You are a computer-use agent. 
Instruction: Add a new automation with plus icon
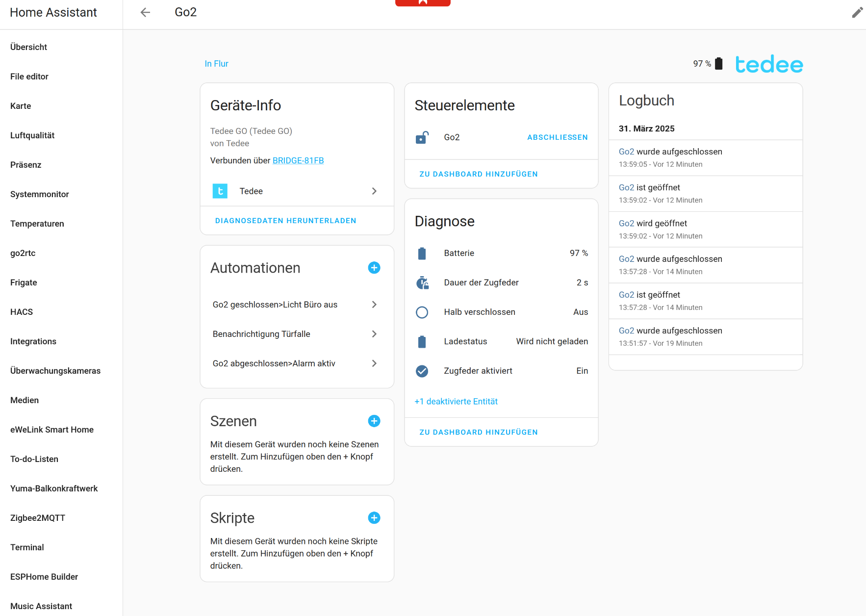click(x=374, y=268)
